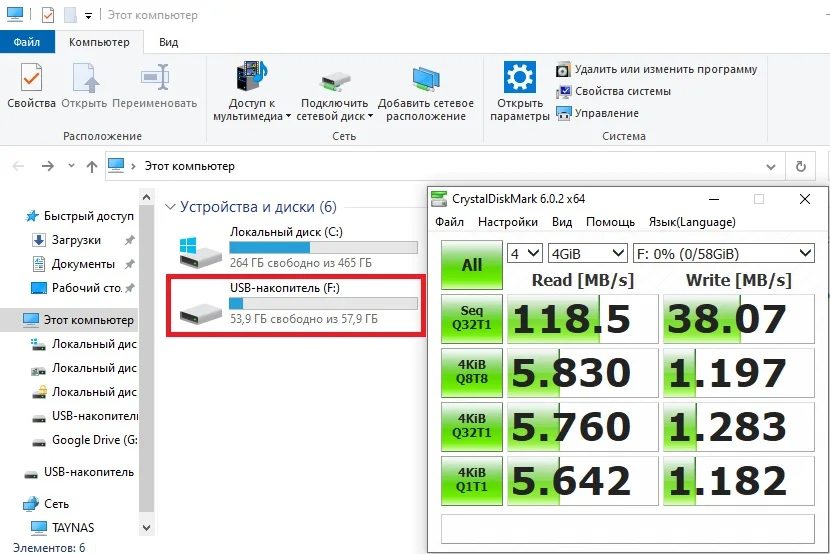This screenshot has height=554, width=830.
Task: Click the 4KiB Q8T8 read value 5.830
Action: tap(582, 373)
